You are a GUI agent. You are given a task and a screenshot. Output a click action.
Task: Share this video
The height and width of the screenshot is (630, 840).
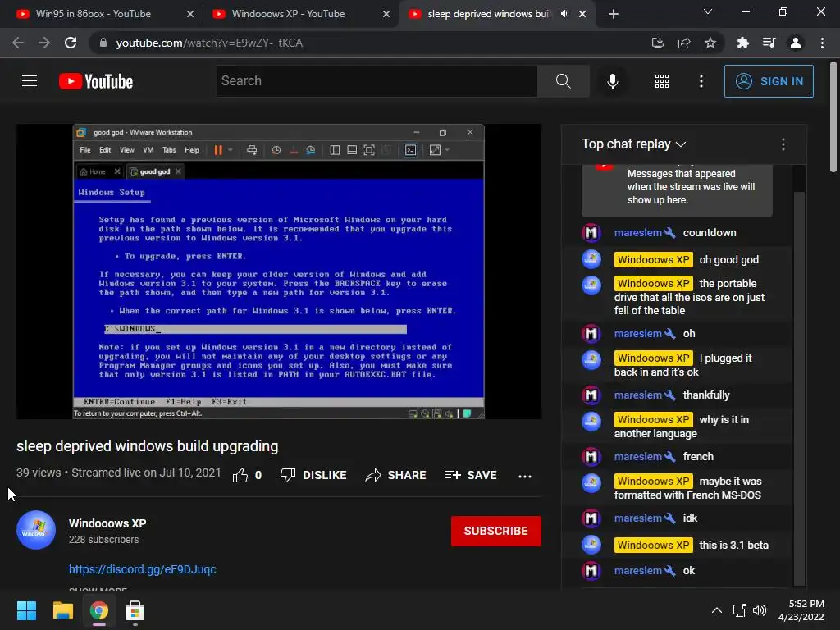pyautogui.click(x=395, y=475)
